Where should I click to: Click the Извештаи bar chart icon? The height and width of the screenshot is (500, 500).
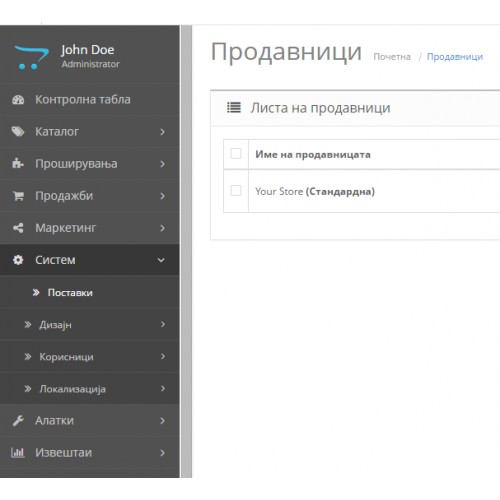coord(18,453)
